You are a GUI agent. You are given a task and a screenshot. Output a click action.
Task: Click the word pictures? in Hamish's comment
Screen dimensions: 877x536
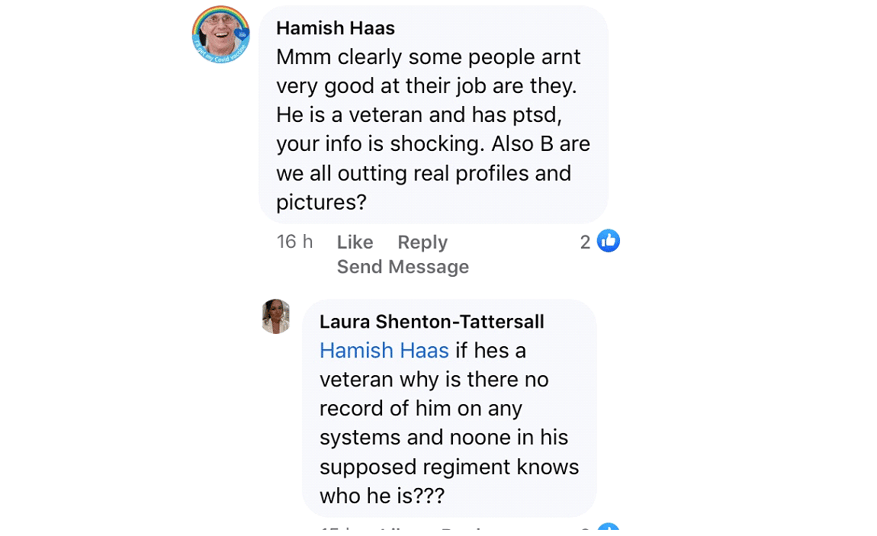tap(321, 203)
